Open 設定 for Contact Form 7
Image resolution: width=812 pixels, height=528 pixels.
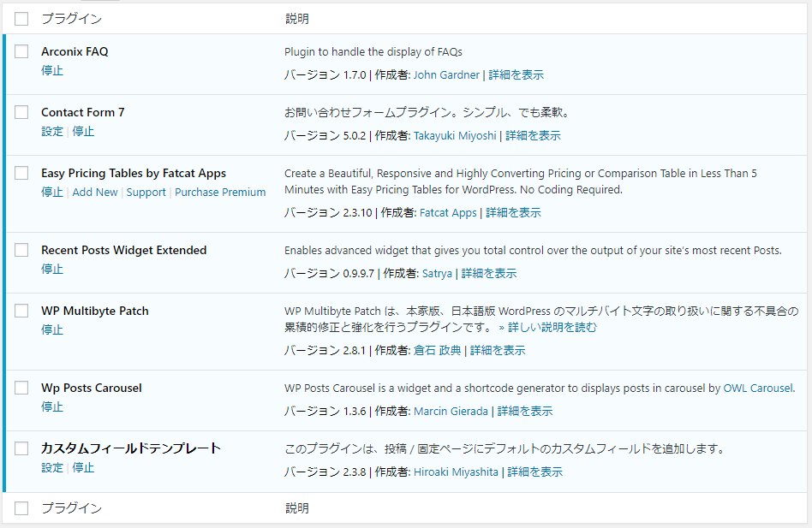tap(52, 131)
